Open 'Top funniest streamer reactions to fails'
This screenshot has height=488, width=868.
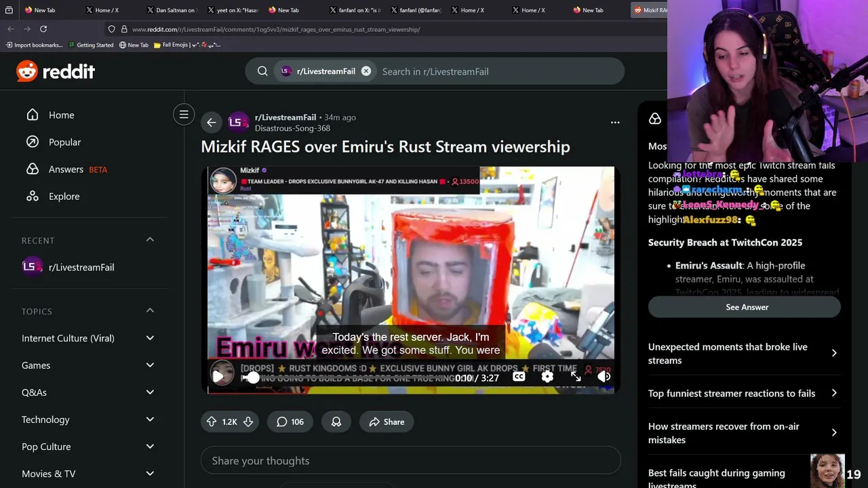(745, 393)
